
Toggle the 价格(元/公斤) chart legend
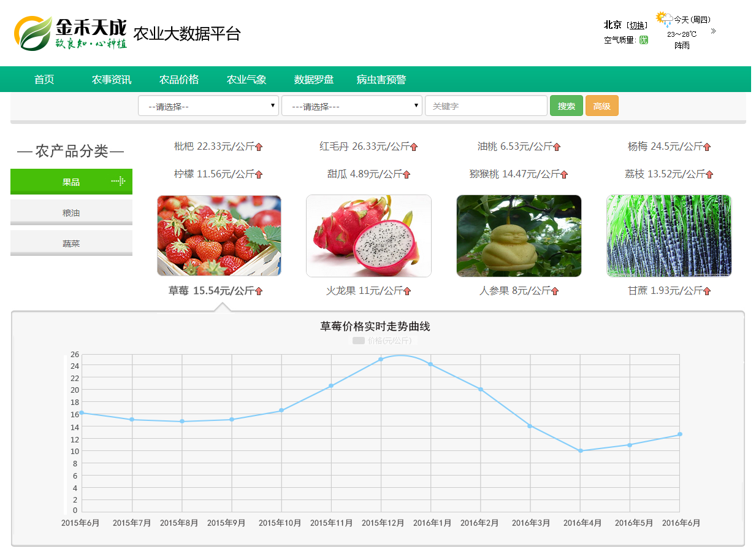(381, 341)
